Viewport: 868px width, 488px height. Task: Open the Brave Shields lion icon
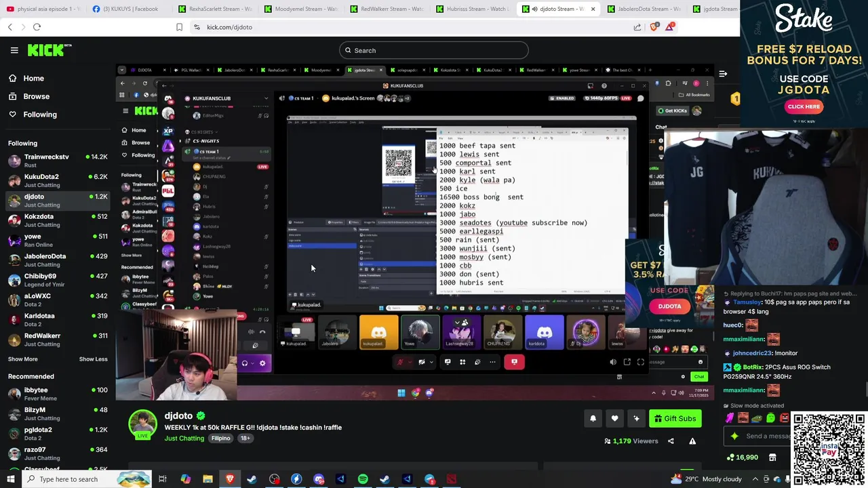[654, 27]
